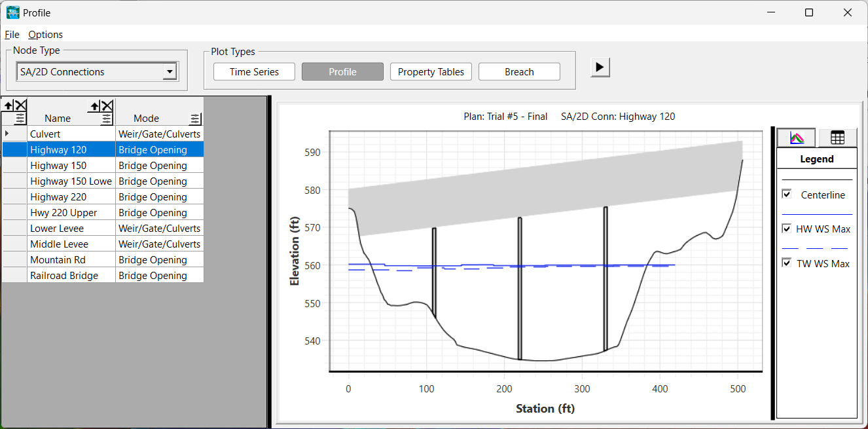Select the Middle Levee connection
Screen dimensions: 868x429
pyautogui.click(x=59, y=244)
